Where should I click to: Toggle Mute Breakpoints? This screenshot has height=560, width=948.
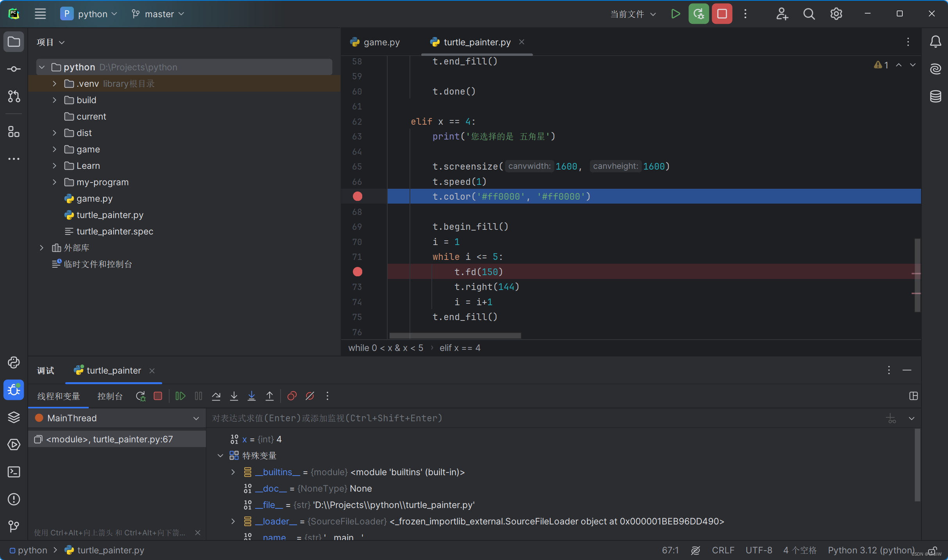click(x=310, y=396)
